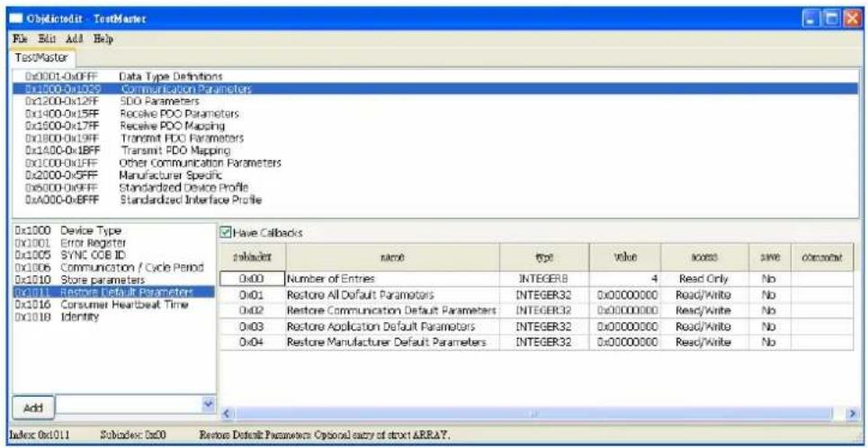Open the File menu

[x=20, y=39]
